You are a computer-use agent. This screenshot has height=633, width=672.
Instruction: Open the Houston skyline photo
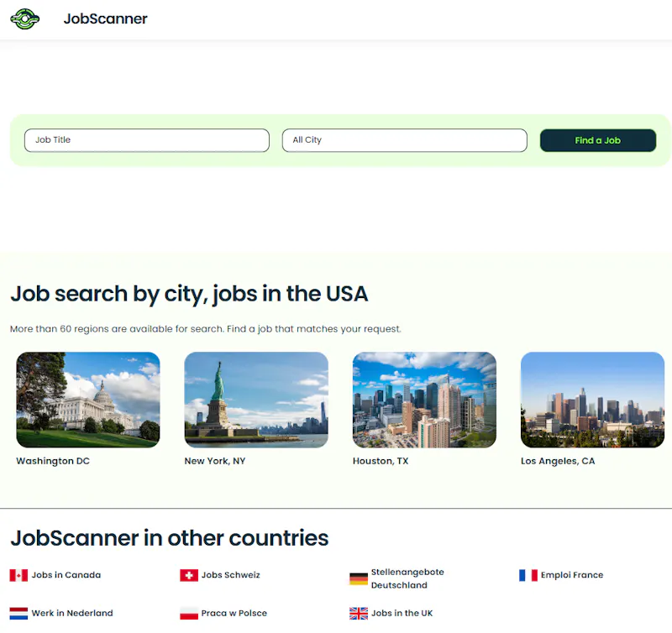[424, 400]
